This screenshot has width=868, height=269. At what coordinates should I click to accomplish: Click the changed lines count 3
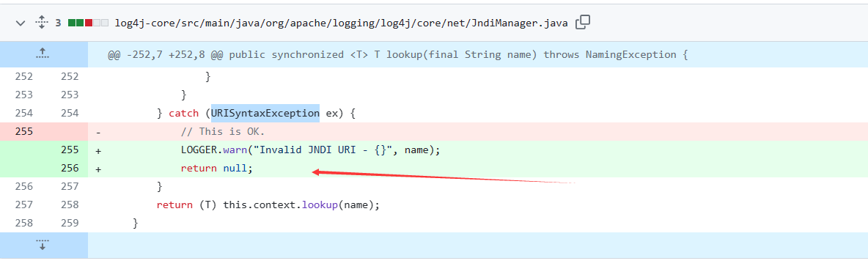click(58, 23)
